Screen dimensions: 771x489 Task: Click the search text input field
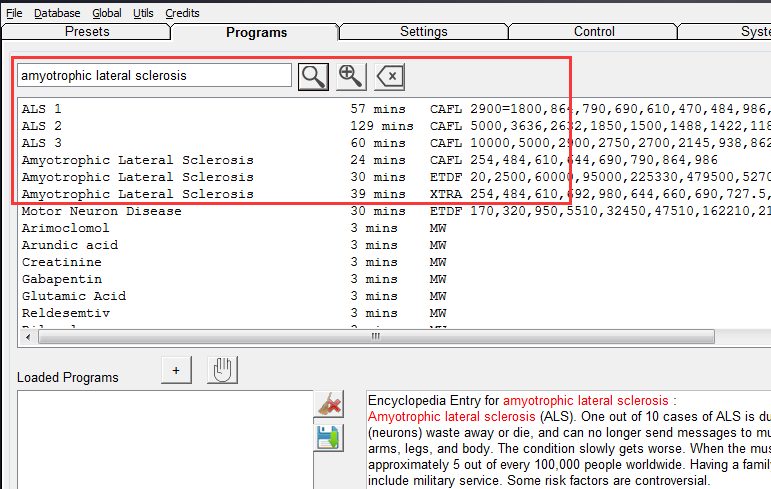point(154,76)
